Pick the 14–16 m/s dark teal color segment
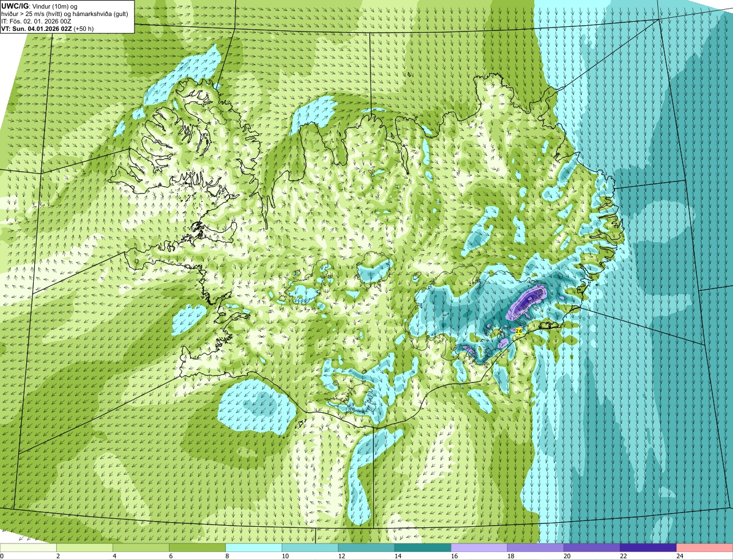This screenshot has height=560, width=733. [423, 547]
